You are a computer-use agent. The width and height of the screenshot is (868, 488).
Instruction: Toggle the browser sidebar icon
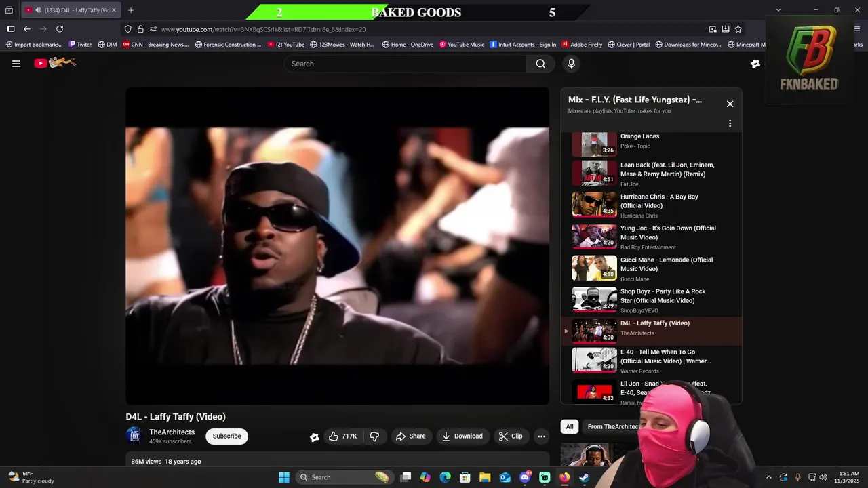[x=11, y=29]
